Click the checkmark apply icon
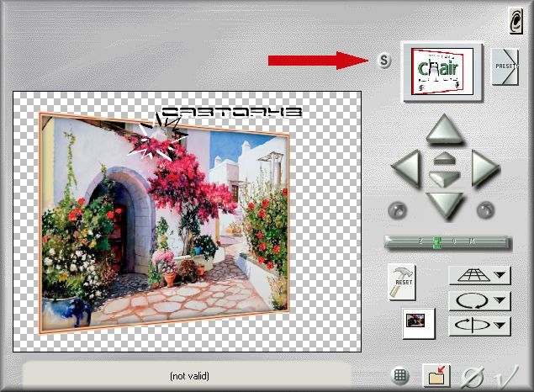Viewport: 534px width, 392px height. pos(507,376)
